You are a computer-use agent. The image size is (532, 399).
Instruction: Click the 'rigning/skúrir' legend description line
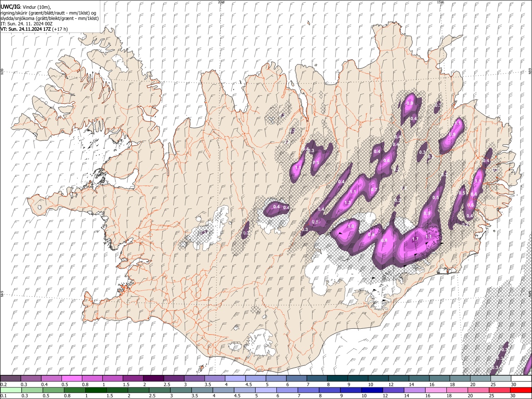[x=48, y=12]
